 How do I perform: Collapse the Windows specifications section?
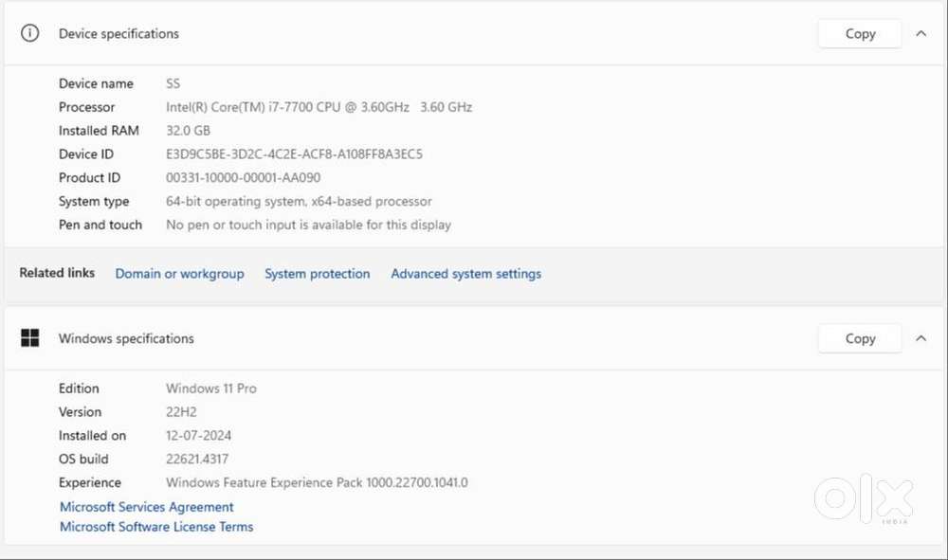click(x=920, y=338)
